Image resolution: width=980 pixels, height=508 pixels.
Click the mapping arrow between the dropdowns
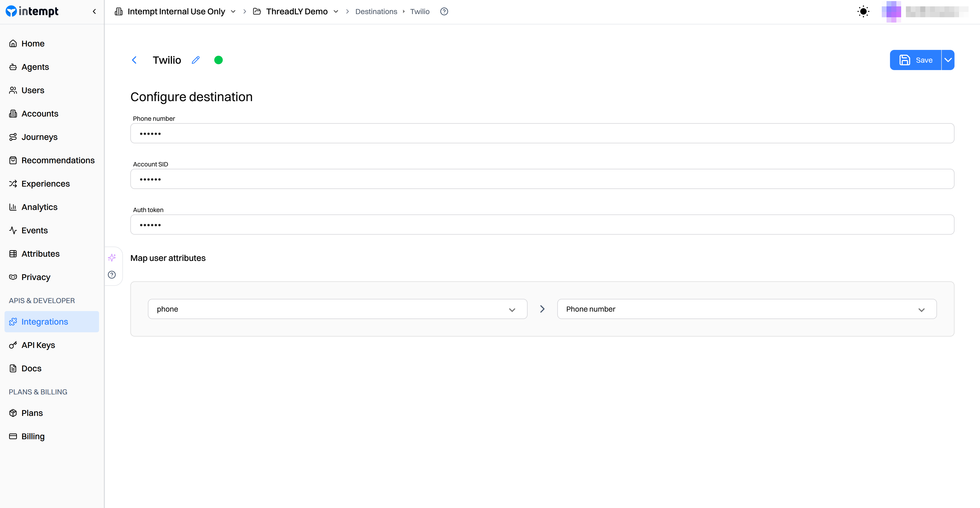[542, 309]
